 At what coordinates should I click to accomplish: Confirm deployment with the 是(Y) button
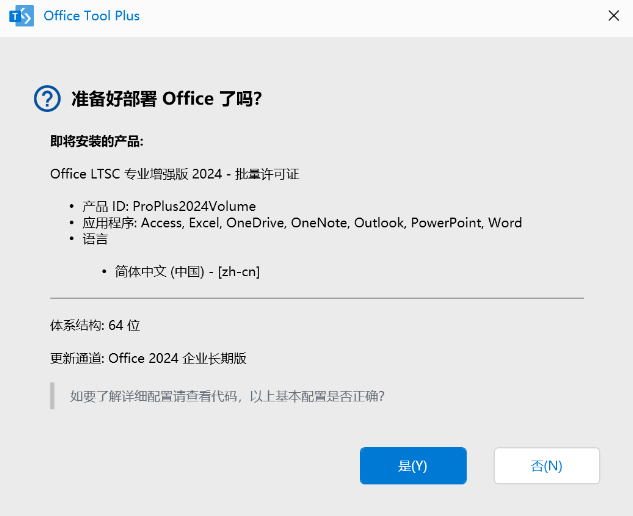point(413,466)
